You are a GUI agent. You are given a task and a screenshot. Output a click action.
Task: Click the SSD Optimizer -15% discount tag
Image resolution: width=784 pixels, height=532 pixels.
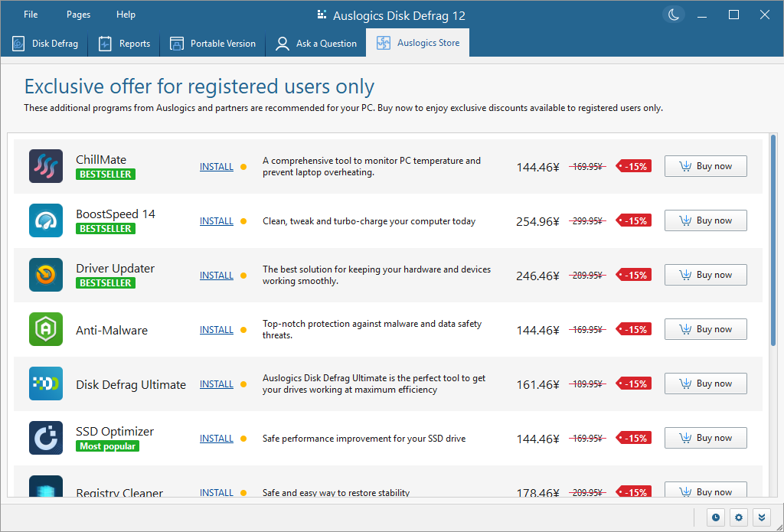[633, 439]
